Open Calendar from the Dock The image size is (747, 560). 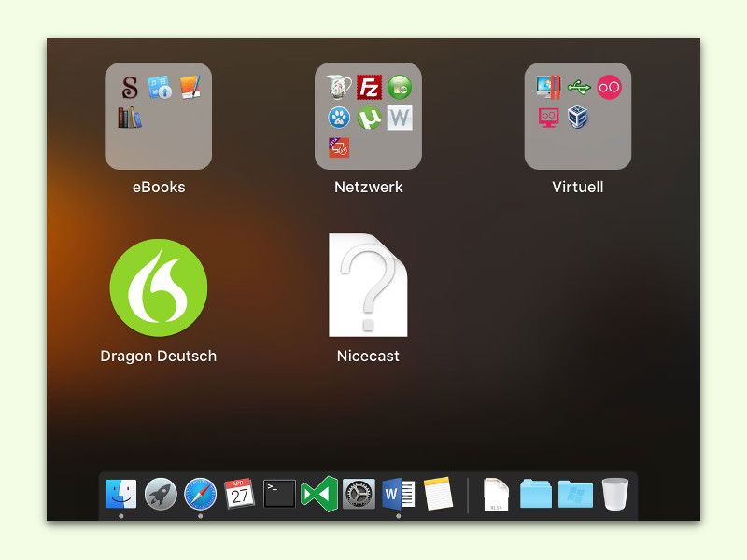tap(240, 494)
